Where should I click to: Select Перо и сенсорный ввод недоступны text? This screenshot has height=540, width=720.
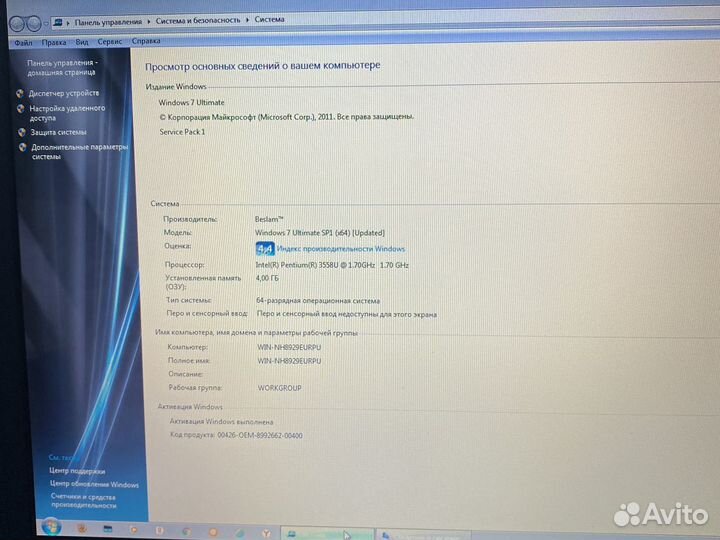[x=347, y=315]
